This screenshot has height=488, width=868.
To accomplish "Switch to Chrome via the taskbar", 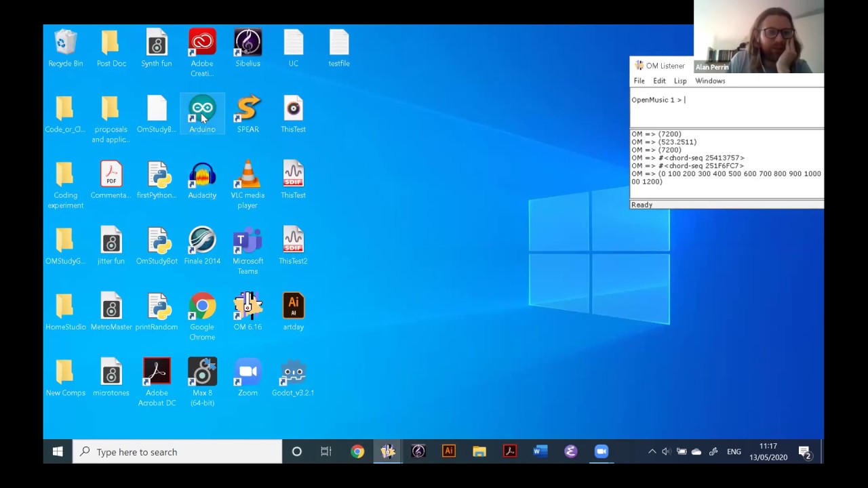I will (357, 451).
